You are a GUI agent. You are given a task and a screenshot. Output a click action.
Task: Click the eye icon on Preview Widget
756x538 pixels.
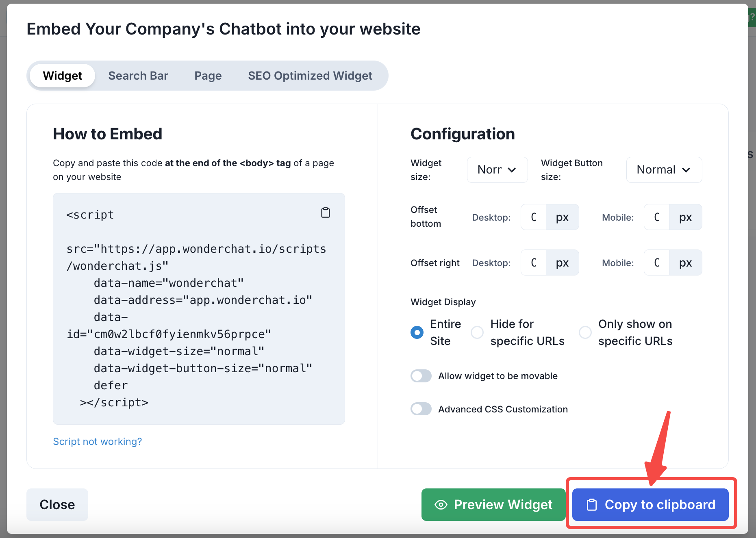coord(441,505)
